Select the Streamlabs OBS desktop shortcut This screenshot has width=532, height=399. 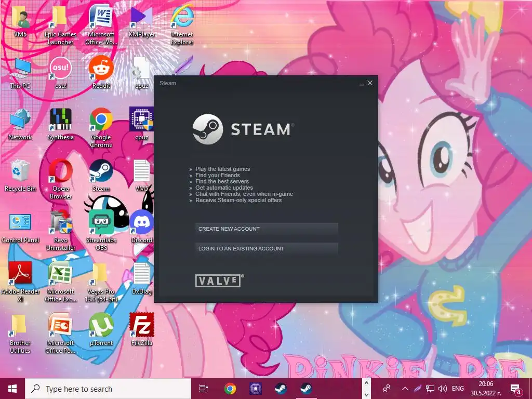[101, 231]
